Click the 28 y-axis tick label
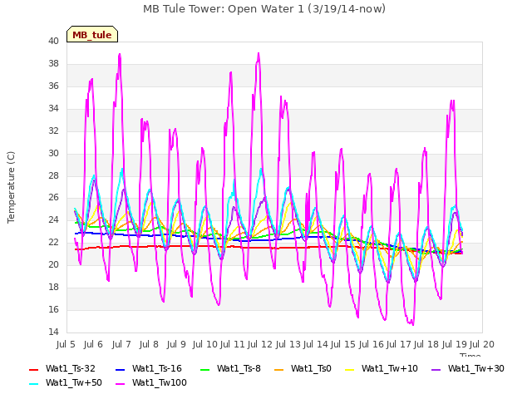The height and width of the screenshot is (399, 532). [53, 175]
